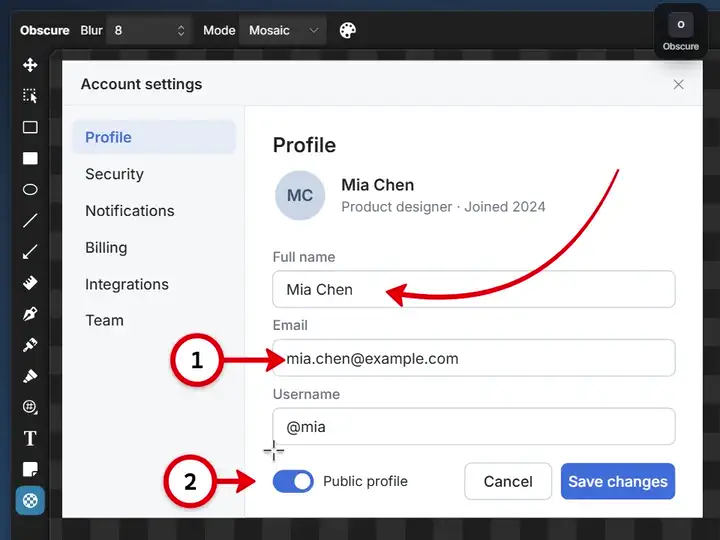Choose the highlighter tool

(x=30, y=376)
